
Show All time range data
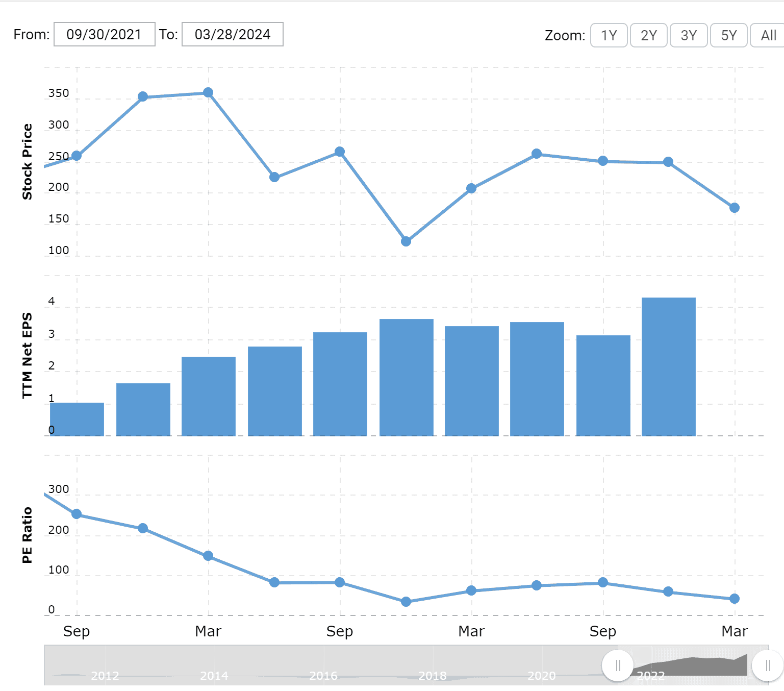(768, 35)
